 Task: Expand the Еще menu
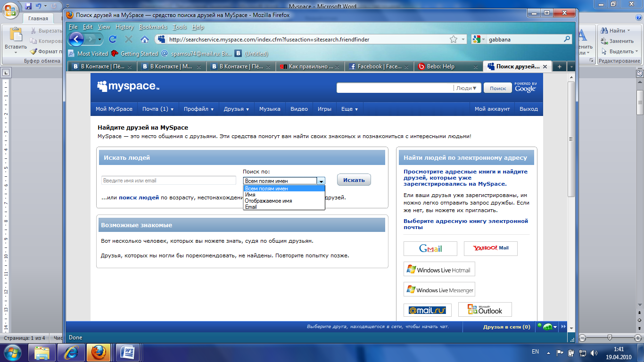click(349, 109)
